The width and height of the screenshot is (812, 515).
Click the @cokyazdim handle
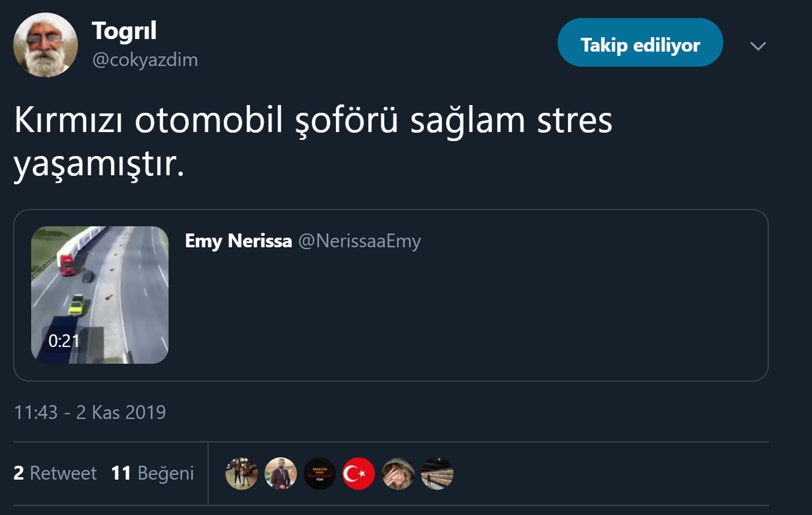[x=145, y=60]
